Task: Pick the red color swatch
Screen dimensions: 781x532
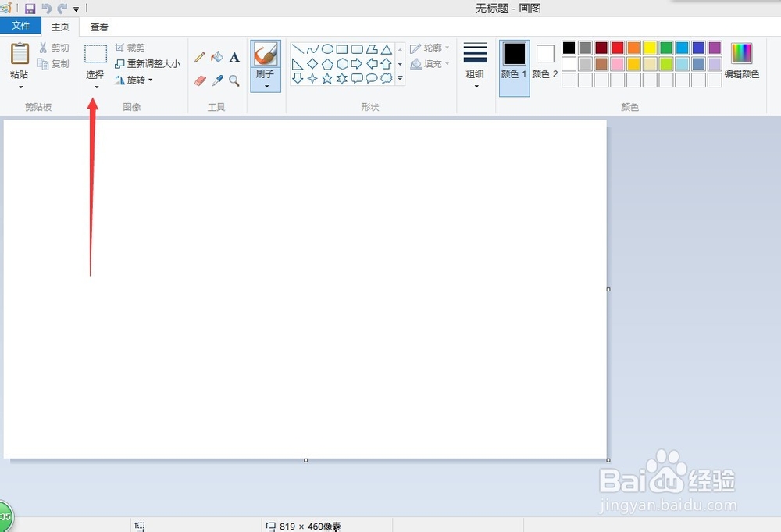Action: coord(618,48)
